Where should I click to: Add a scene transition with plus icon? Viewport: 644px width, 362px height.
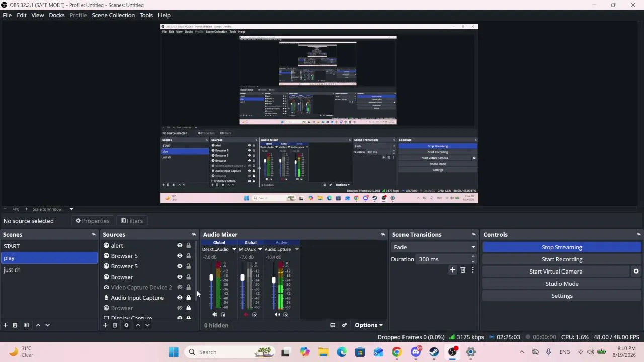(453, 270)
